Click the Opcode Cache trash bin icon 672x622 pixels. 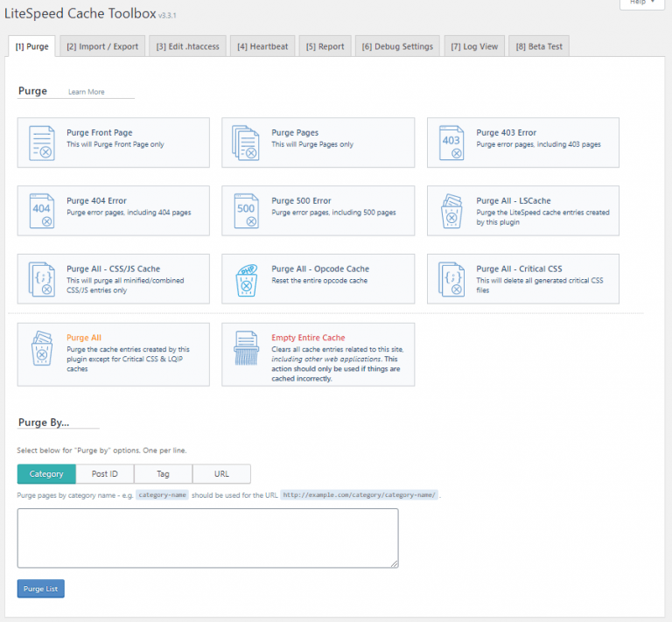[x=247, y=279]
